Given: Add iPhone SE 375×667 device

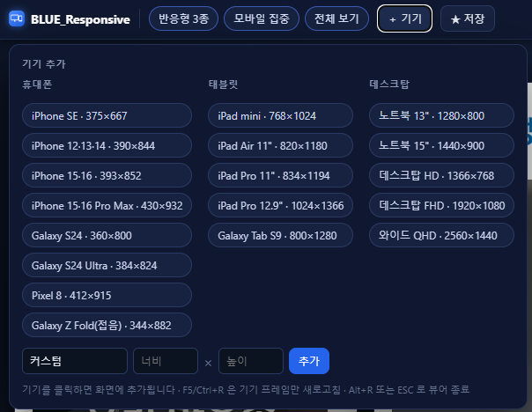Looking at the screenshot, I should pos(107,115).
